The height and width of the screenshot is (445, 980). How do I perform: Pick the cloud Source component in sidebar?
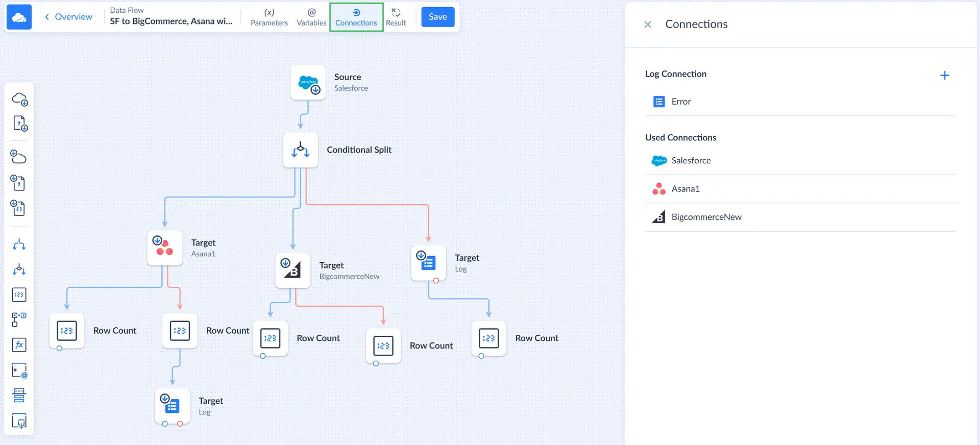click(19, 99)
